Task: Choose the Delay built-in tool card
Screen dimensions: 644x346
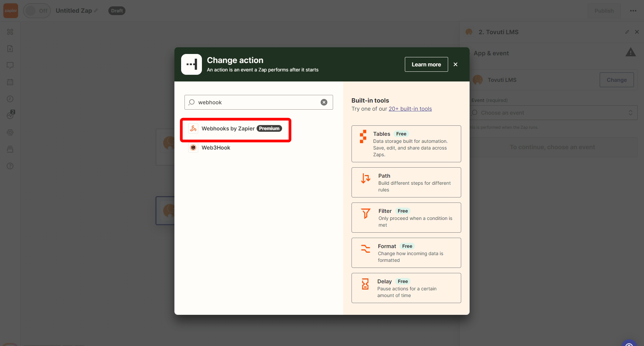Action: [x=406, y=288]
